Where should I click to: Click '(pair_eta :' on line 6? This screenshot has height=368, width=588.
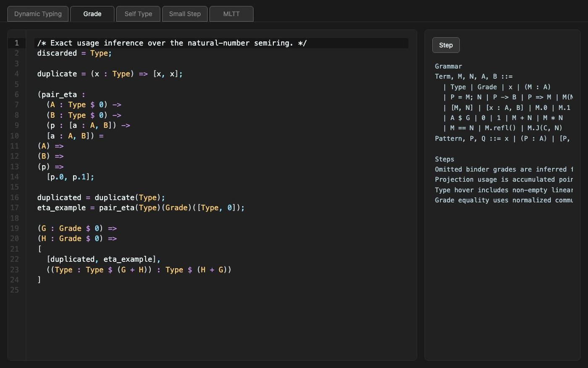point(61,94)
